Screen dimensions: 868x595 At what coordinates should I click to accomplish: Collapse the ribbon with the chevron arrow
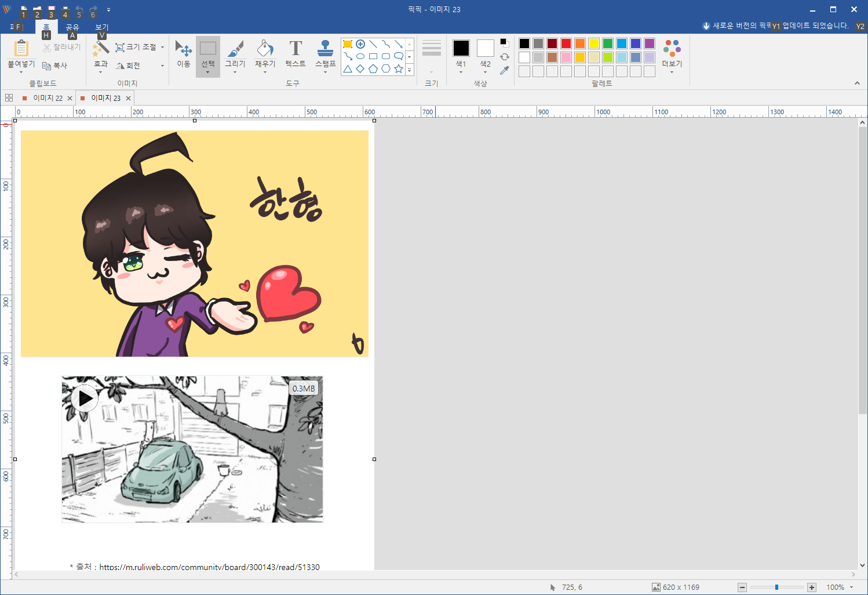[x=857, y=84]
